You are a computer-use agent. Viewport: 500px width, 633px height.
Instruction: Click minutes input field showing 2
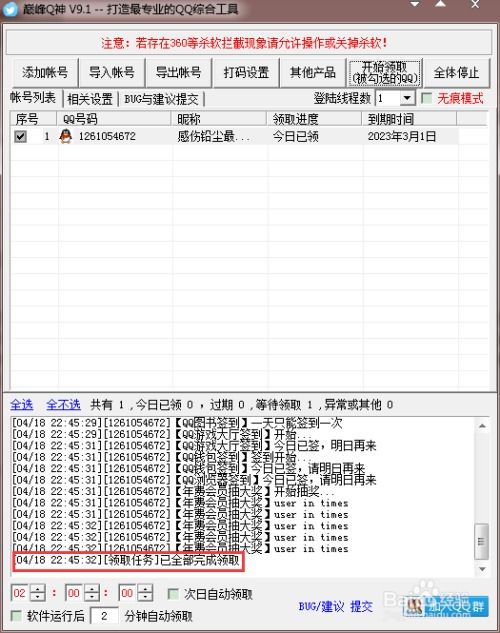point(104,616)
